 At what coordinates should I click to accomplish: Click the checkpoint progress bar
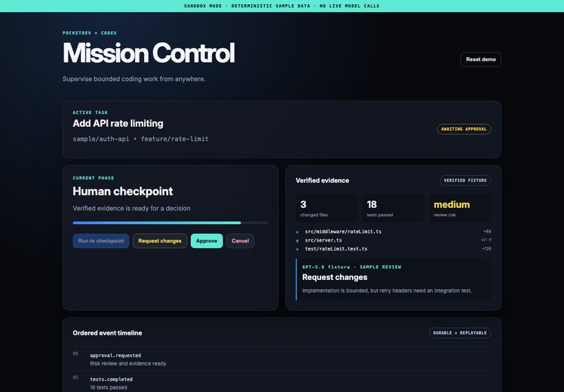tap(170, 223)
